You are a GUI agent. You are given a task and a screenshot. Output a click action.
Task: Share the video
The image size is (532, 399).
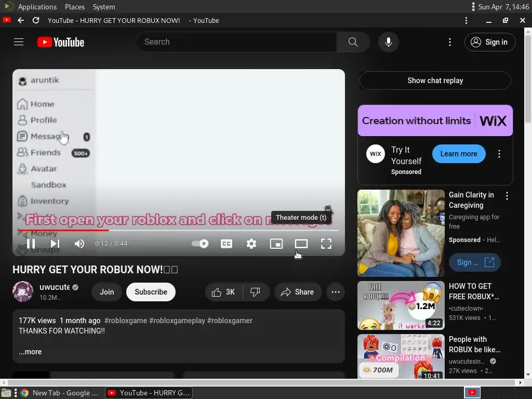click(x=298, y=292)
